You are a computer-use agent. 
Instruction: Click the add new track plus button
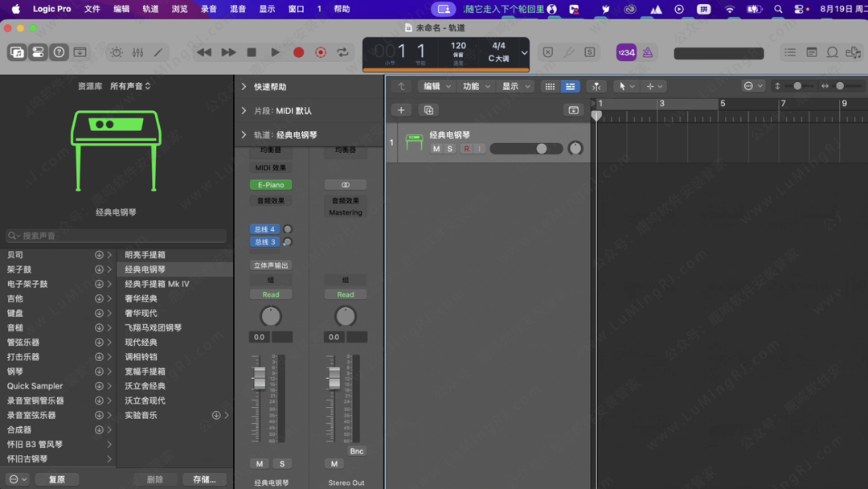pos(401,110)
